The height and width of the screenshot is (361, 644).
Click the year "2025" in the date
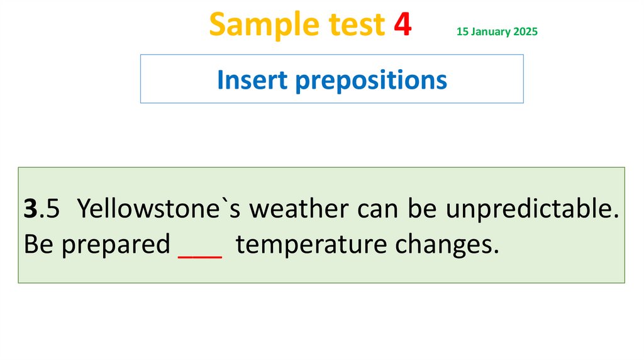526,31
